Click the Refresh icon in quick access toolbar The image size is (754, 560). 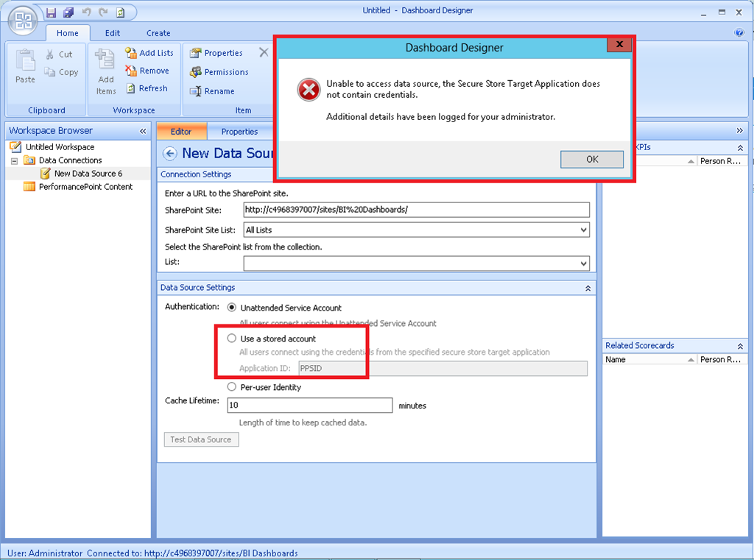(x=120, y=13)
